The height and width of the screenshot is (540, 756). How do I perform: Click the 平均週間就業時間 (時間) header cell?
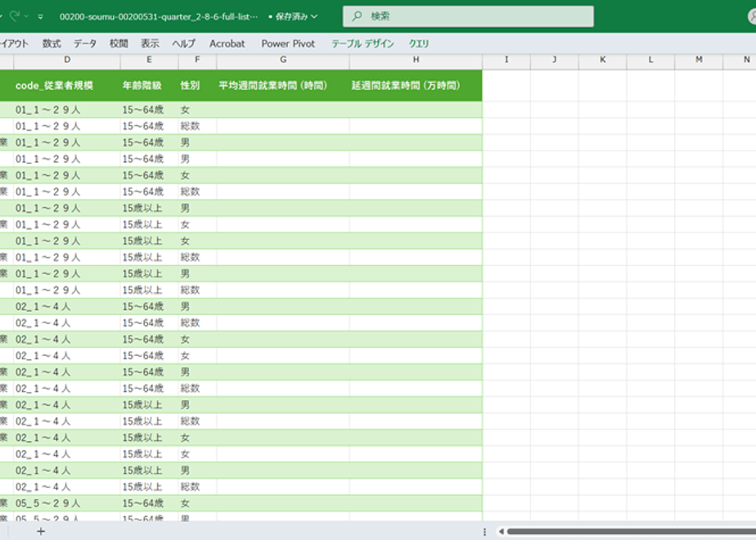tap(283, 85)
